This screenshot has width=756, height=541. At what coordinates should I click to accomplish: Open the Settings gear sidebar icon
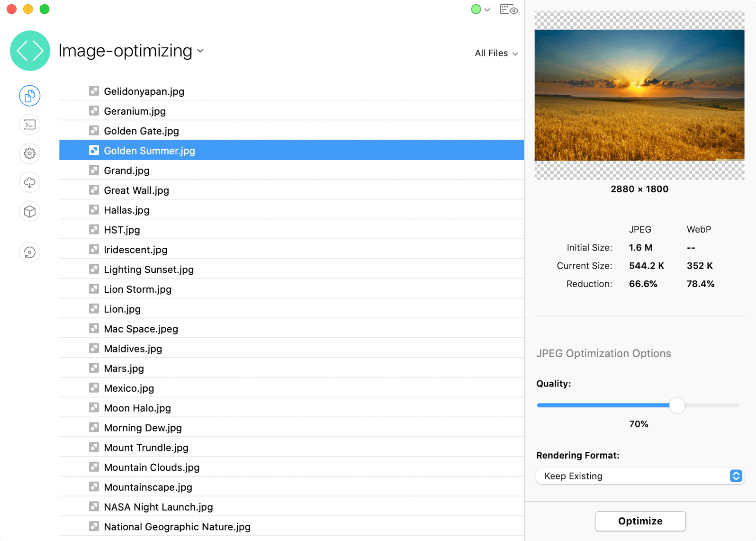click(x=30, y=153)
